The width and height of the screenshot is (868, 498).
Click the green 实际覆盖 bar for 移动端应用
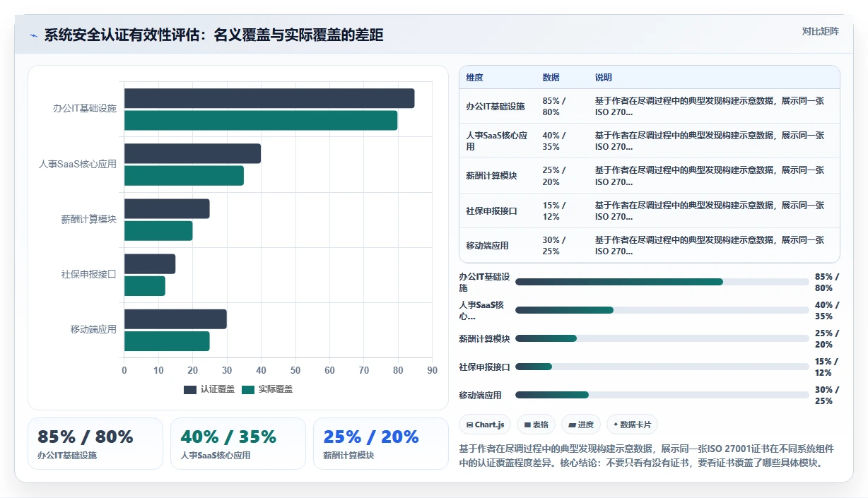coord(167,341)
